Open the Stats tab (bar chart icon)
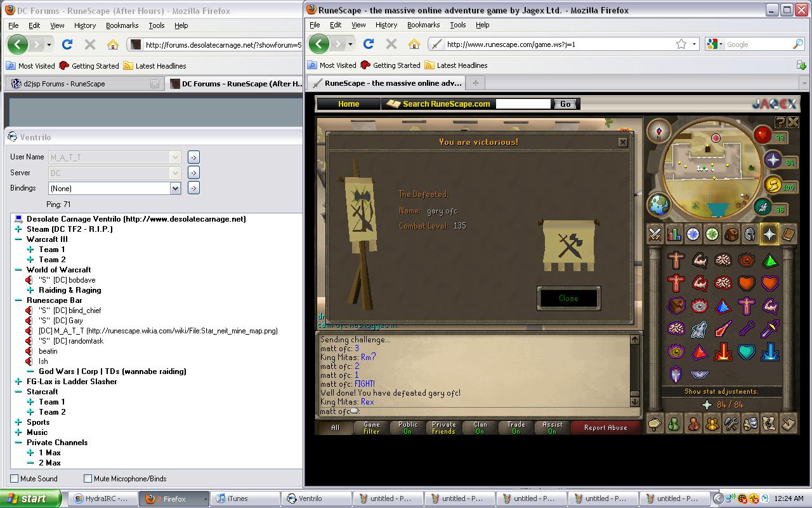 pos(674,234)
